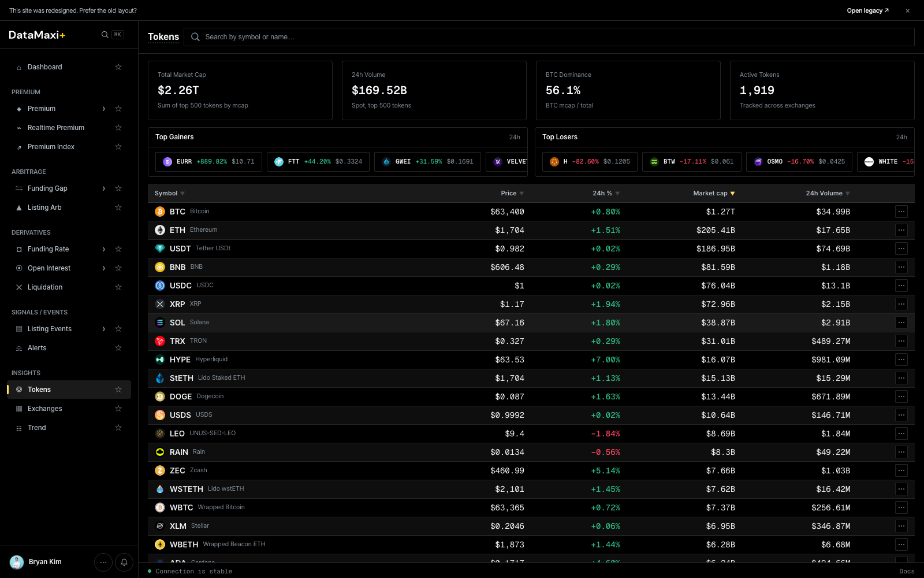Viewport: 924px width, 578px height.
Task: Open row actions menu for BTC
Action: (901, 212)
